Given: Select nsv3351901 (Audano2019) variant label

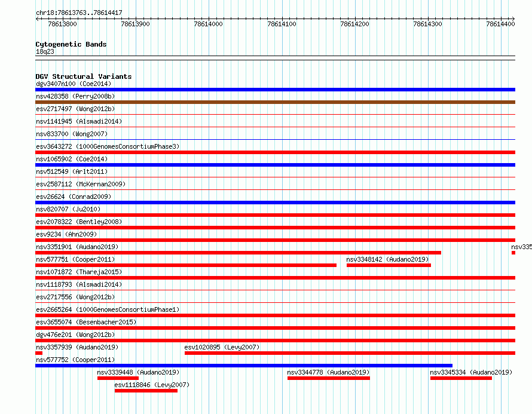Looking at the screenshot, I should (x=77, y=247).
